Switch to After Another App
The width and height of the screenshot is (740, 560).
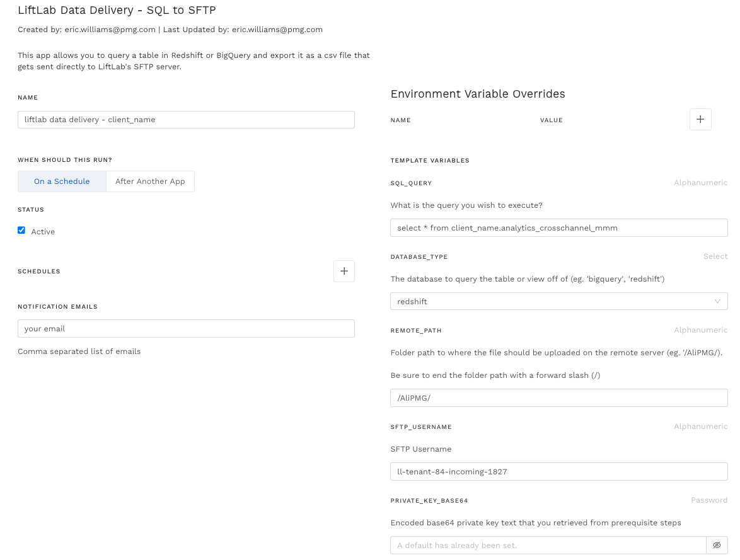click(150, 181)
